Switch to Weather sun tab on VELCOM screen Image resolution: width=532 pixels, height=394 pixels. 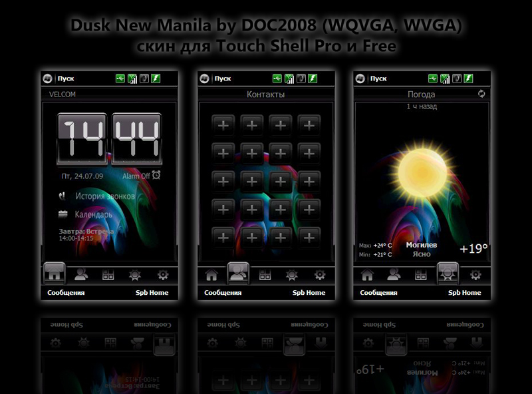tap(135, 275)
